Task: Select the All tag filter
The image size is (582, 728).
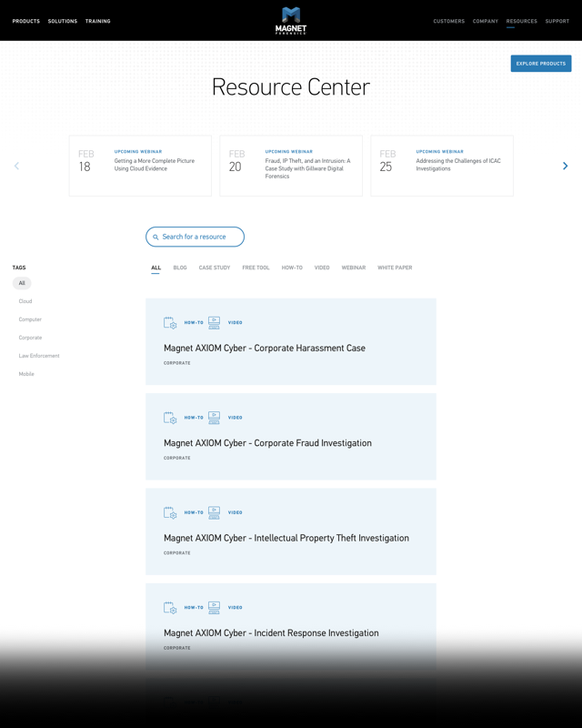Action: coord(22,283)
